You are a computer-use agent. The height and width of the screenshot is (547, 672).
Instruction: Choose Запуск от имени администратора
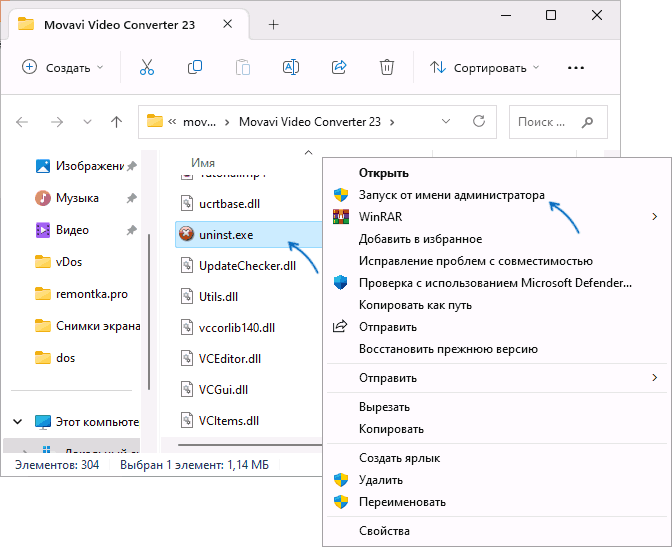tap(497, 195)
